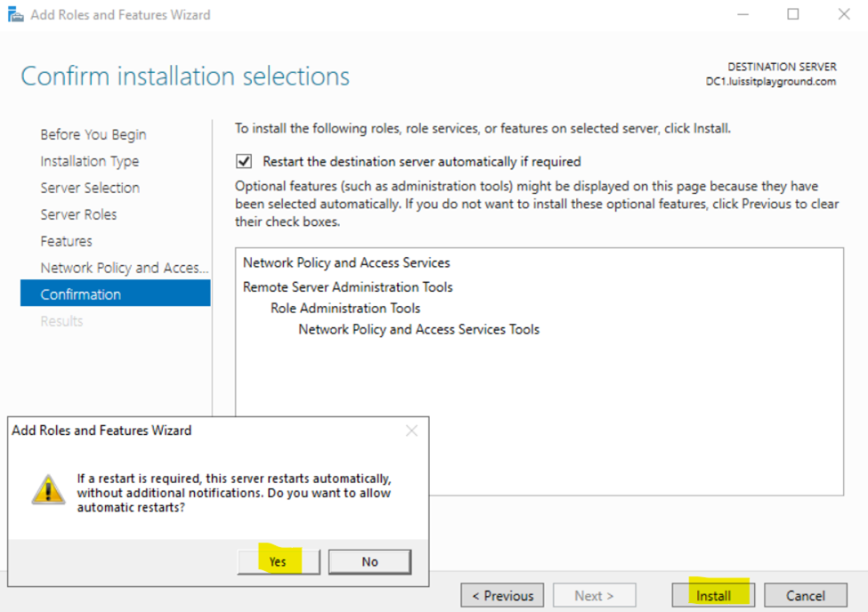Open the Before You Begin step
Image resolution: width=868 pixels, height=612 pixels.
point(93,134)
